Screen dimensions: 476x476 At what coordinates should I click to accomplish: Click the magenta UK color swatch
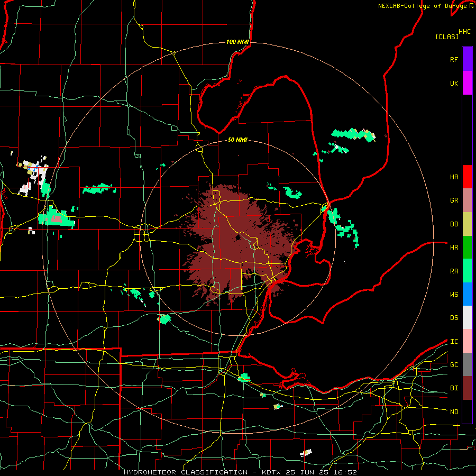point(467,83)
